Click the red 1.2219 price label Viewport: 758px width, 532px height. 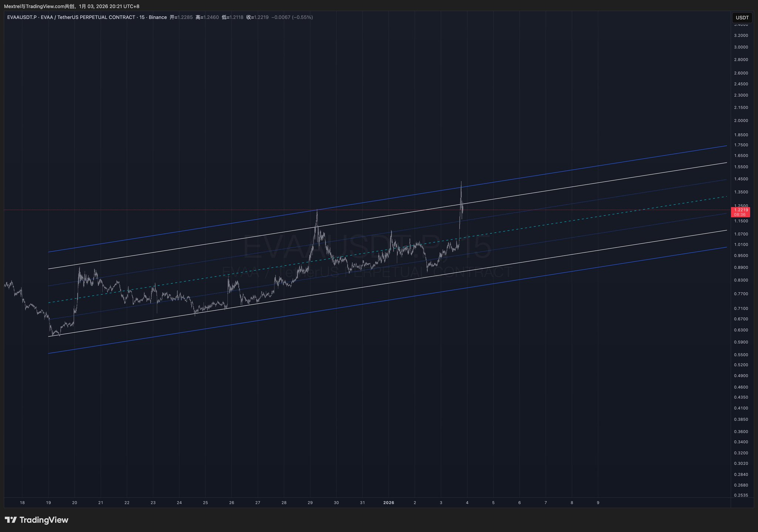(x=741, y=210)
